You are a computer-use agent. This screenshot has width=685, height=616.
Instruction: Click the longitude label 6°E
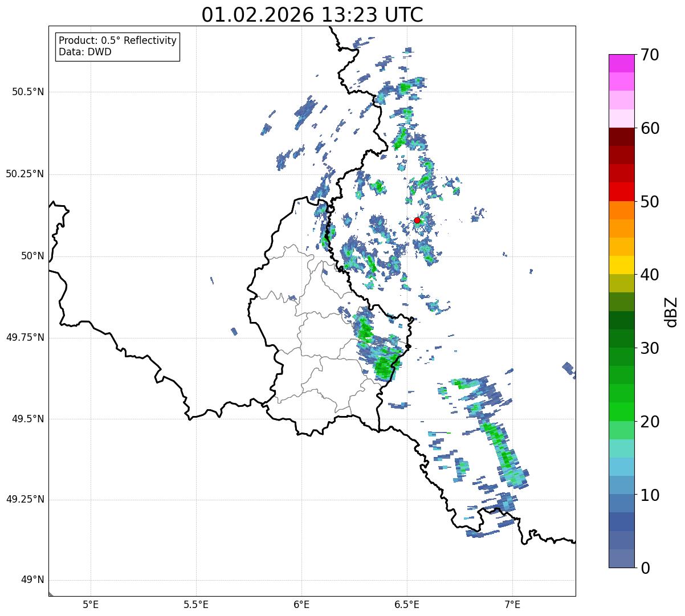pos(301,604)
